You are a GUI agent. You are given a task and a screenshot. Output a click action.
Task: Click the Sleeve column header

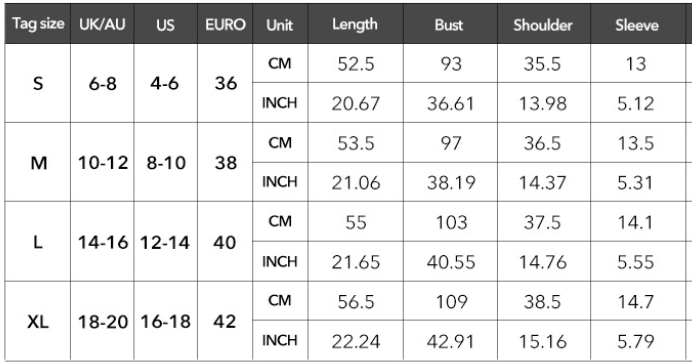coord(637,24)
